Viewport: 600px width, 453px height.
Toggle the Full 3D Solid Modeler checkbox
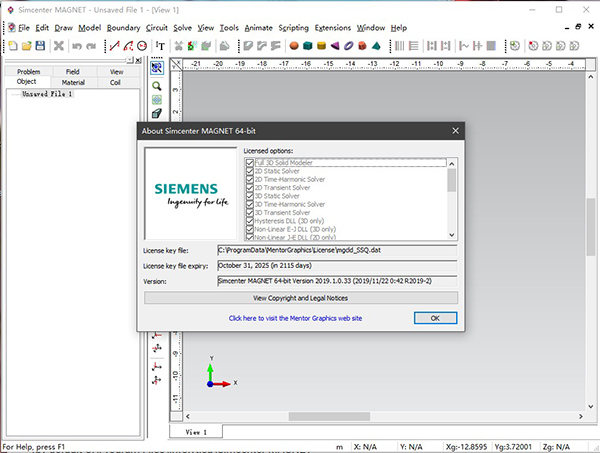click(250, 162)
